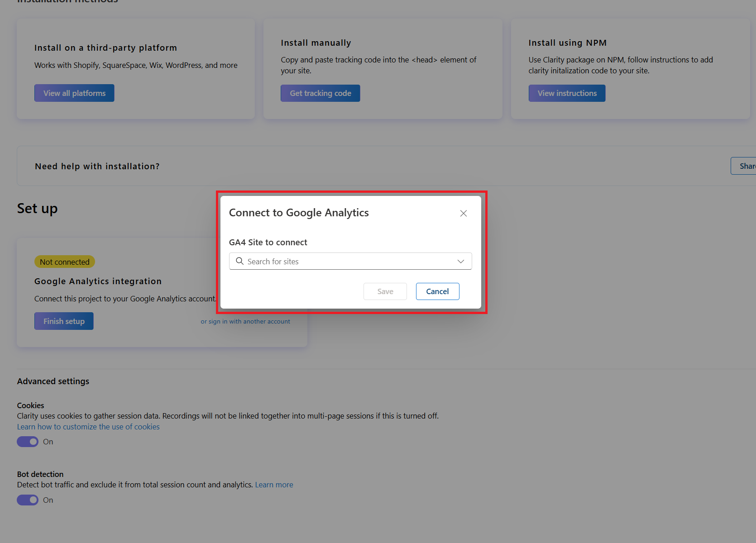Select the Install using NPM card
756x543 pixels.
tap(630, 68)
